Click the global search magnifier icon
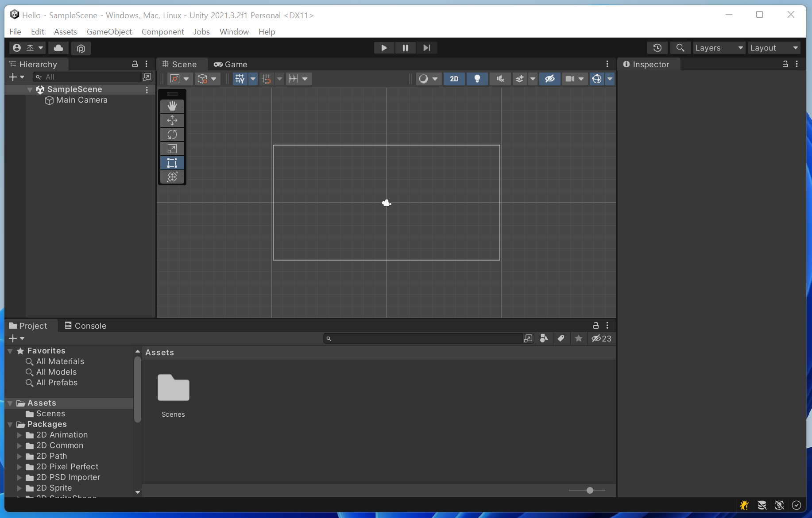The width and height of the screenshot is (812, 518). pyautogui.click(x=680, y=48)
